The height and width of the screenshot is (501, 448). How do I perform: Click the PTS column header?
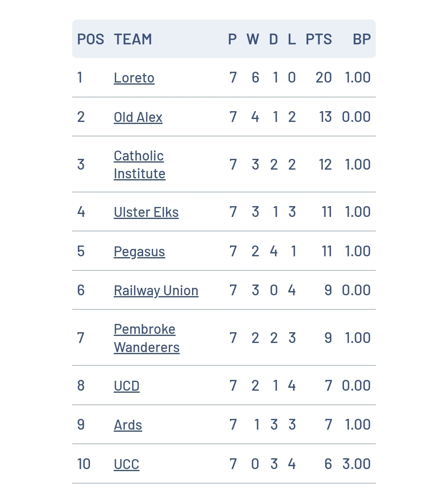click(319, 39)
